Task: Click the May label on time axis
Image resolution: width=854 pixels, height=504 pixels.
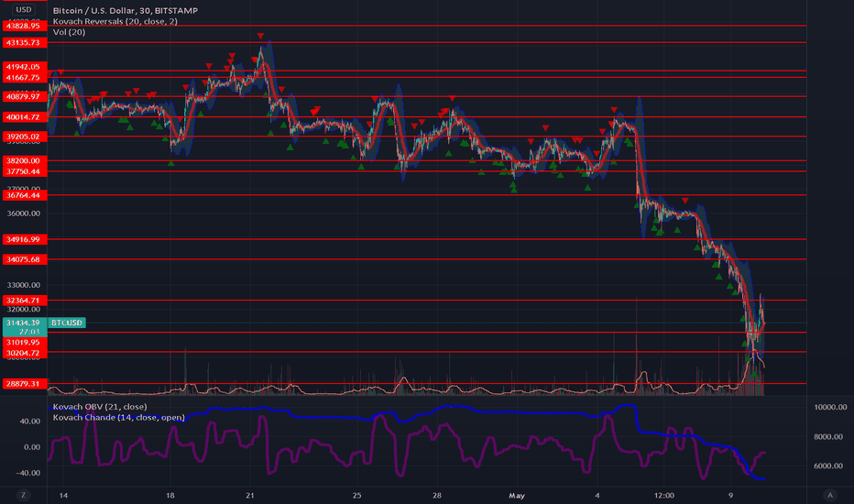Action: pyautogui.click(x=516, y=495)
